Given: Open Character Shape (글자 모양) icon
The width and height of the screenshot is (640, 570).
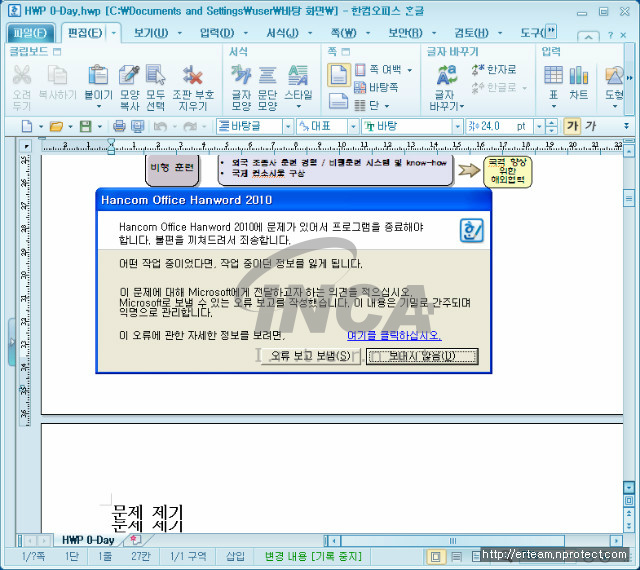Looking at the screenshot, I should tap(241, 75).
